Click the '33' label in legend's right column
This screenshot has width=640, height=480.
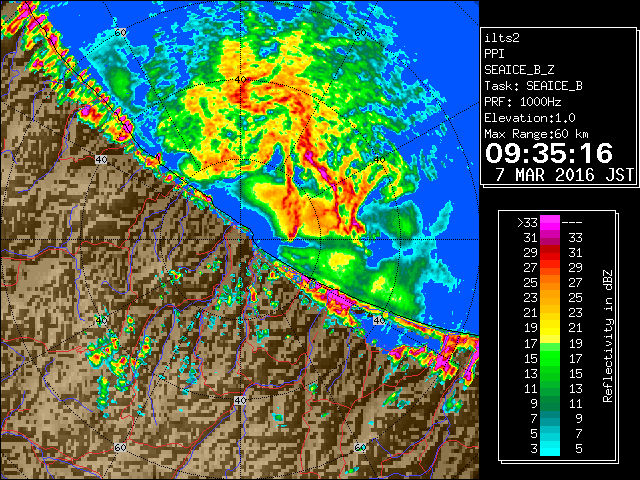click(576, 238)
